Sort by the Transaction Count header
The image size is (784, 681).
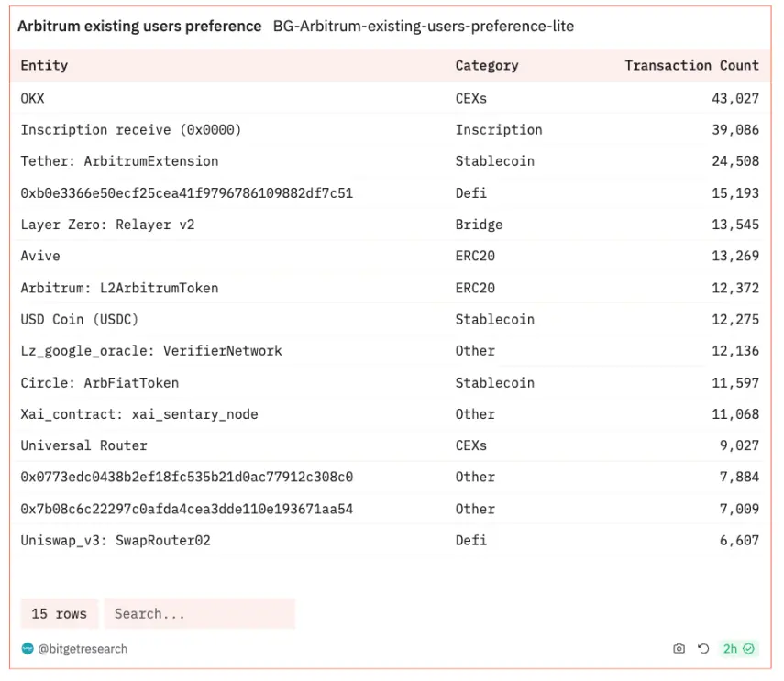(691, 65)
